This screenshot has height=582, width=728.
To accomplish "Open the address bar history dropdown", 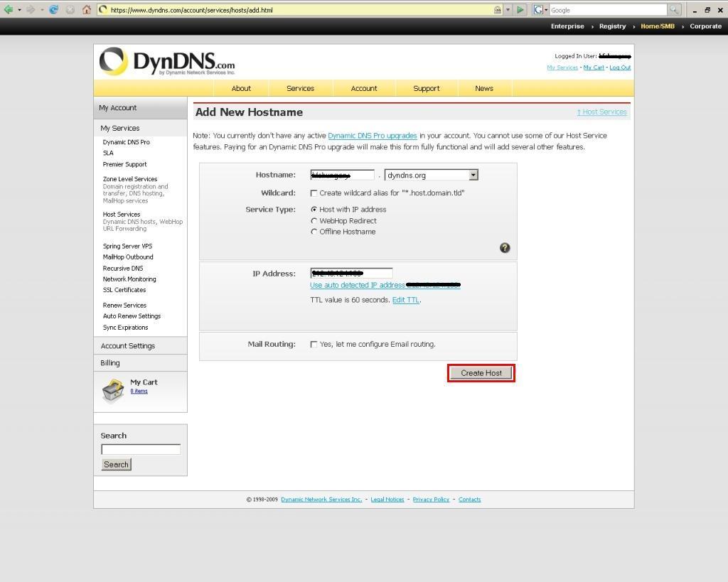I will [x=508, y=10].
